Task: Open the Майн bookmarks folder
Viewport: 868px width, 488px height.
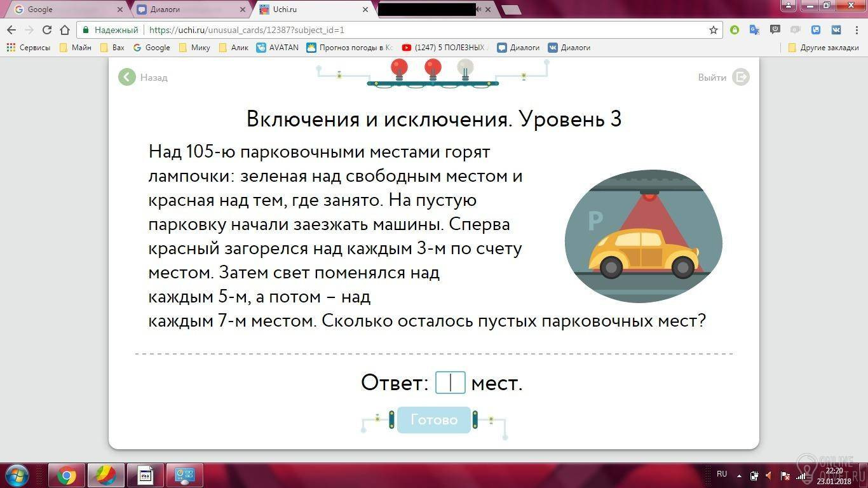Action: tap(75, 48)
